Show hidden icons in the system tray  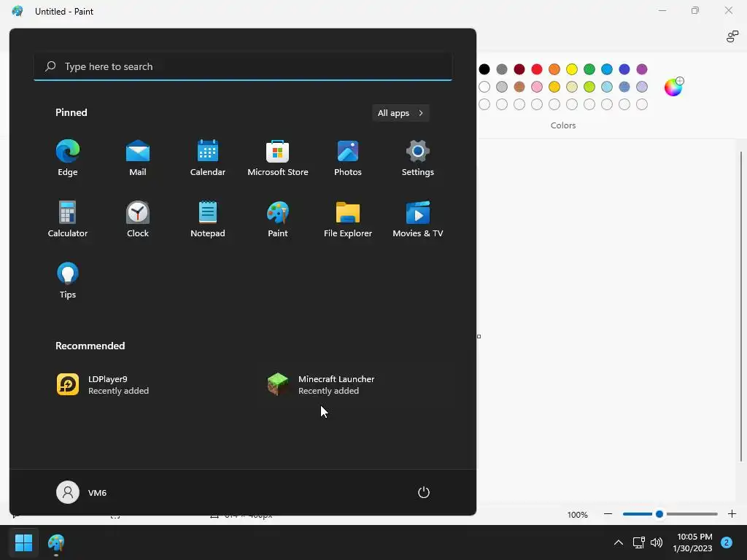click(x=619, y=542)
